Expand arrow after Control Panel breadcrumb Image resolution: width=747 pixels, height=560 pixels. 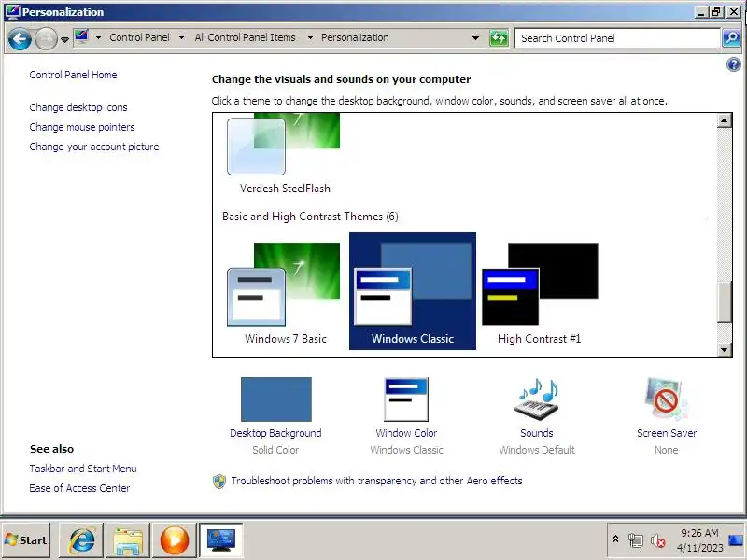[x=181, y=37]
